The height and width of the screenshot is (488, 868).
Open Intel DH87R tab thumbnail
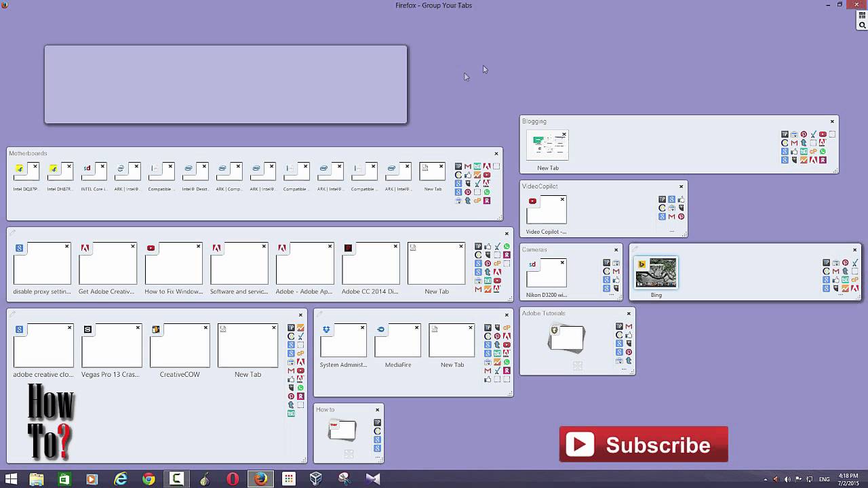tap(60, 172)
